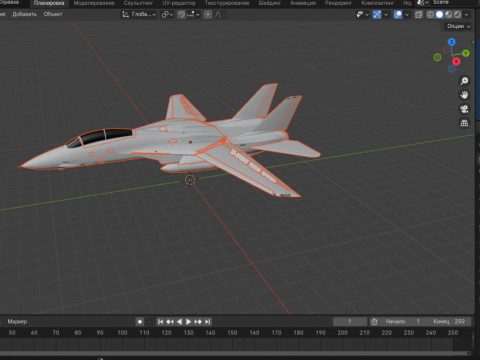Open the selectability and visibility filter
The height and width of the screenshot is (360, 480).
pos(362,14)
